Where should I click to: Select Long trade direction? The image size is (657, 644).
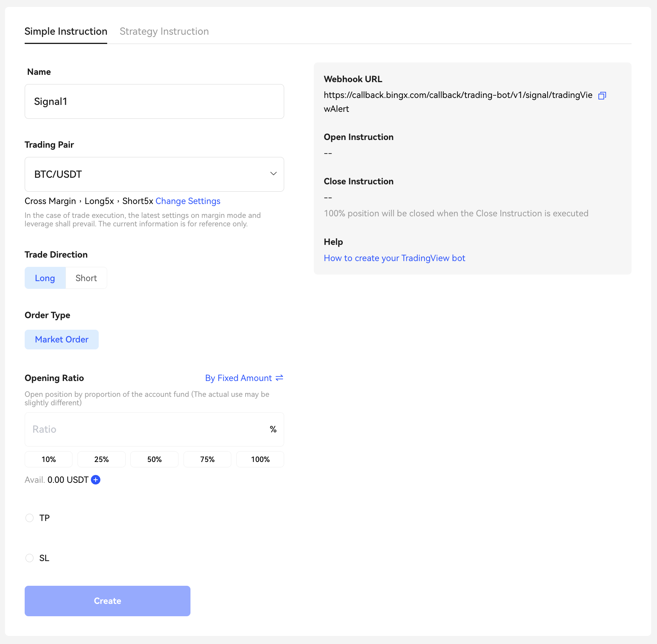pyautogui.click(x=45, y=278)
